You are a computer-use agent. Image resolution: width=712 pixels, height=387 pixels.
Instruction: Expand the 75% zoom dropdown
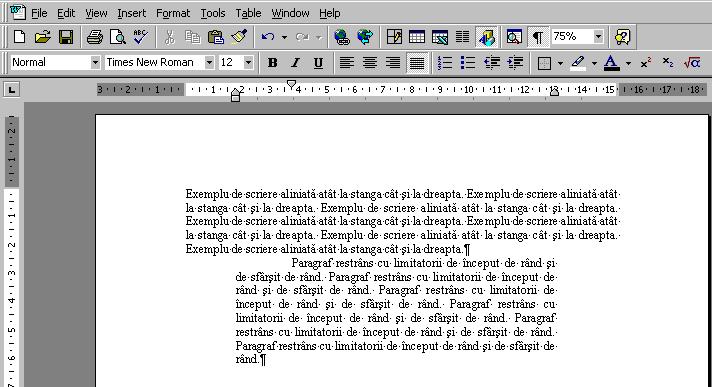coord(598,36)
